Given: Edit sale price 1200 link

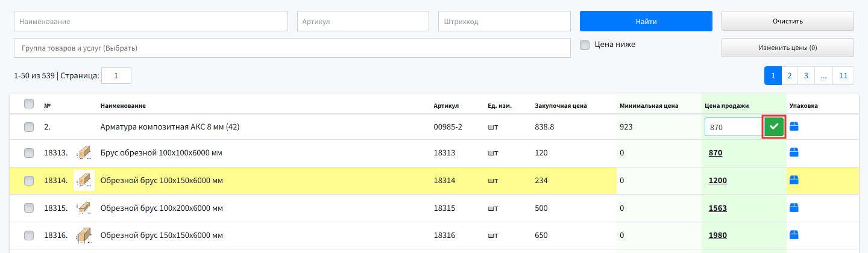Looking at the screenshot, I should pyautogui.click(x=717, y=181).
